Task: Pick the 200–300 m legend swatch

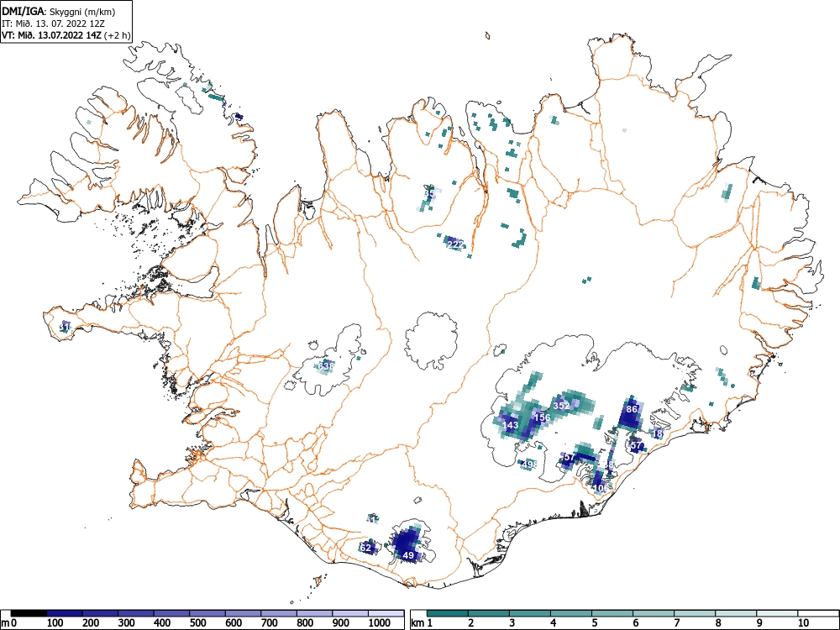Action: (101, 613)
